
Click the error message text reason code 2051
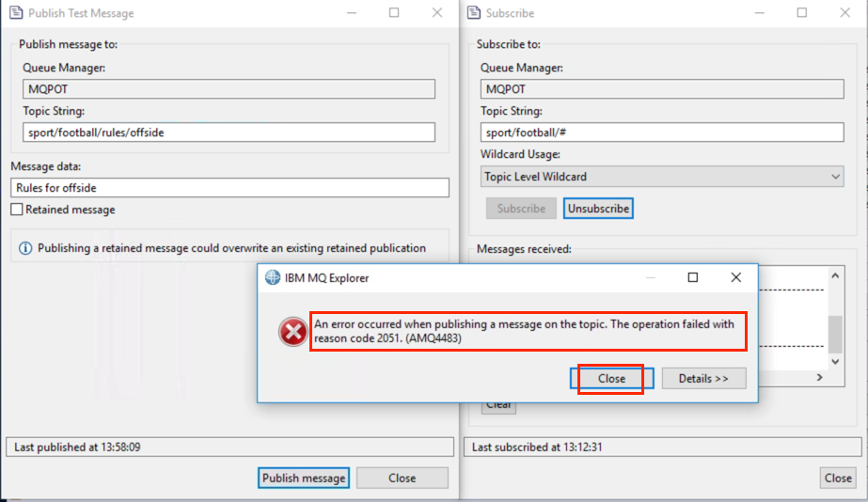tap(524, 331)
